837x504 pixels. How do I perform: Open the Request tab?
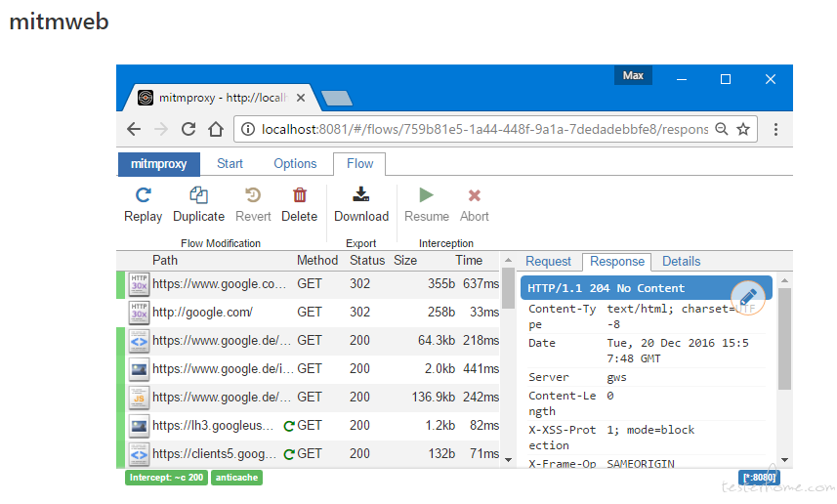(548, 261)
